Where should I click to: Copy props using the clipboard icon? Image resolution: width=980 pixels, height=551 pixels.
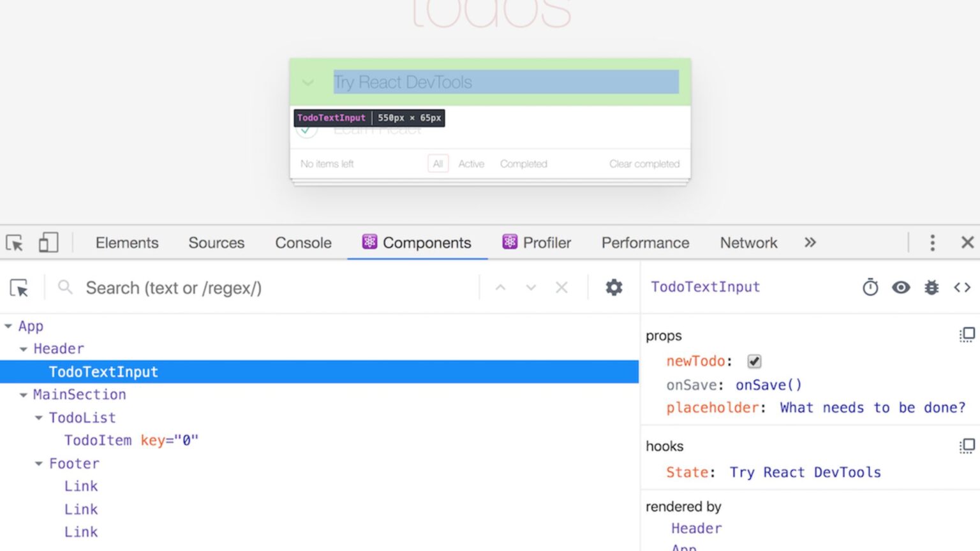(967, 334)
